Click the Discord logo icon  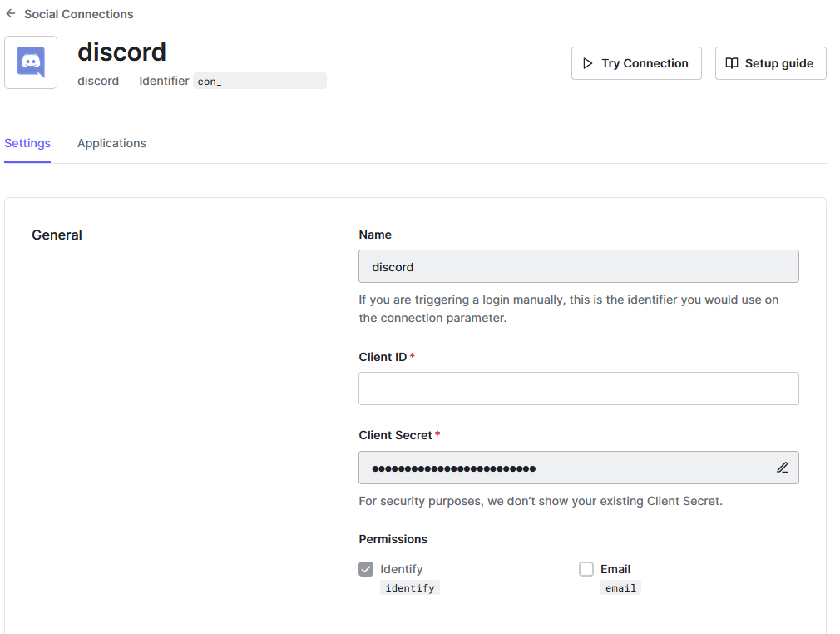click(x=31, y=62)
